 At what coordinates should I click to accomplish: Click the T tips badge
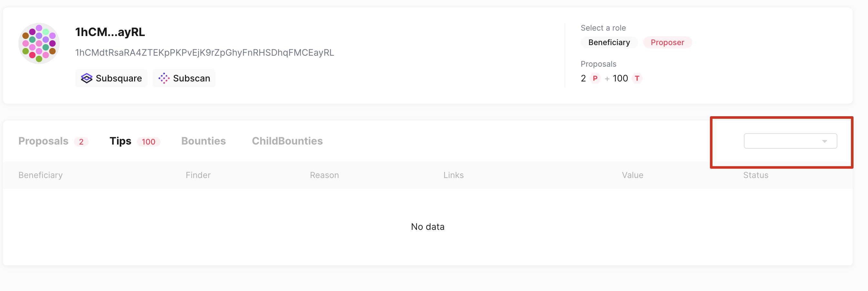tap(637, 78)
